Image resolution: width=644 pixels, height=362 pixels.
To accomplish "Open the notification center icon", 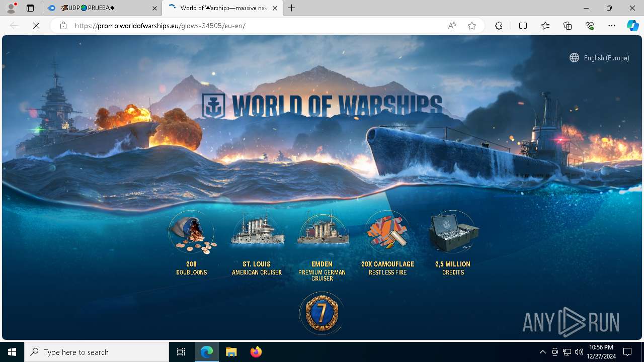I will tap(627, 352).
